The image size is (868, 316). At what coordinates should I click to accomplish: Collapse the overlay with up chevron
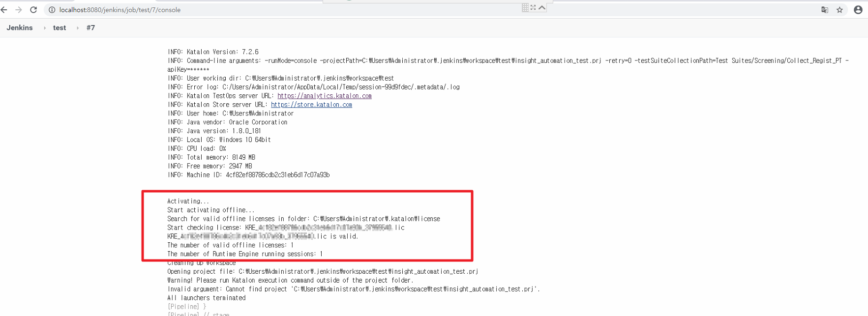point(542,7)
